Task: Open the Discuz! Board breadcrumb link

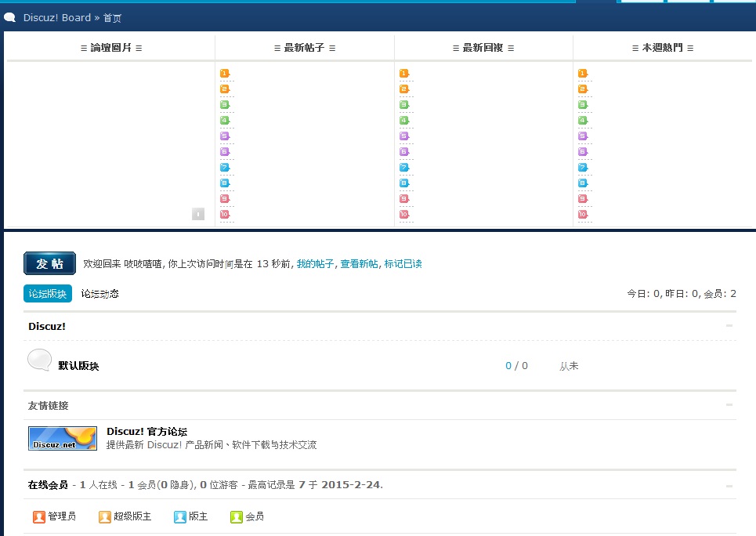Action: tap(57, 18)
